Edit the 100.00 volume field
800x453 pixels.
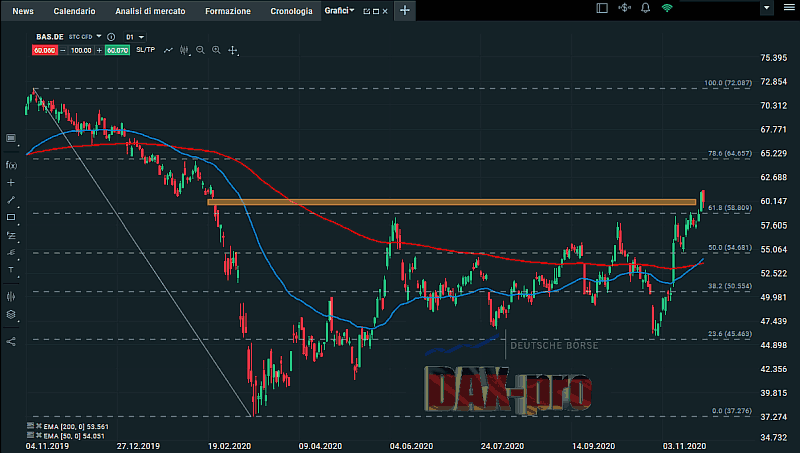pos(81,50)
